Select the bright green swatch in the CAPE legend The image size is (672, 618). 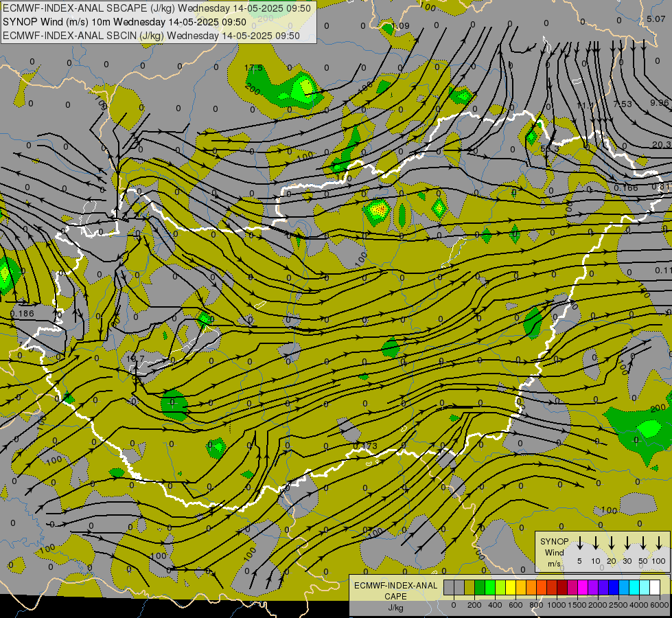tap(490, 587)
